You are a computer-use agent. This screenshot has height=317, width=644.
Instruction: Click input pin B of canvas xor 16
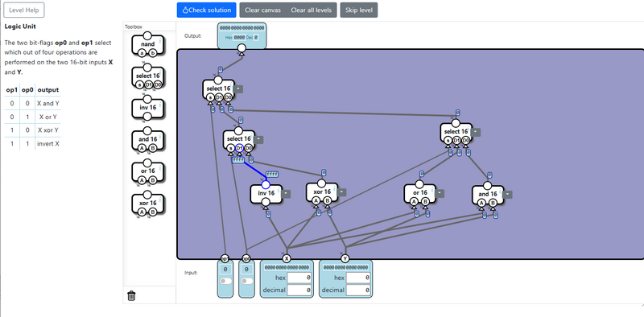click(x=328, y=201)
